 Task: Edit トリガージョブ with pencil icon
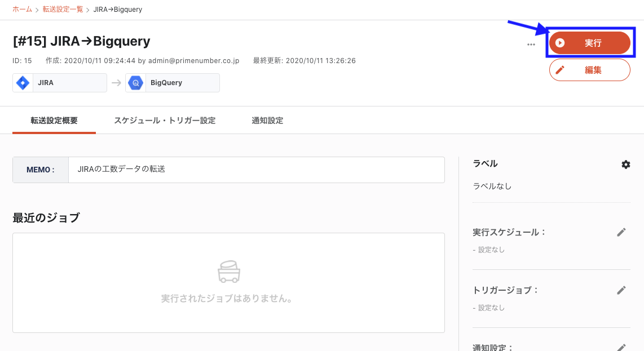621,290
